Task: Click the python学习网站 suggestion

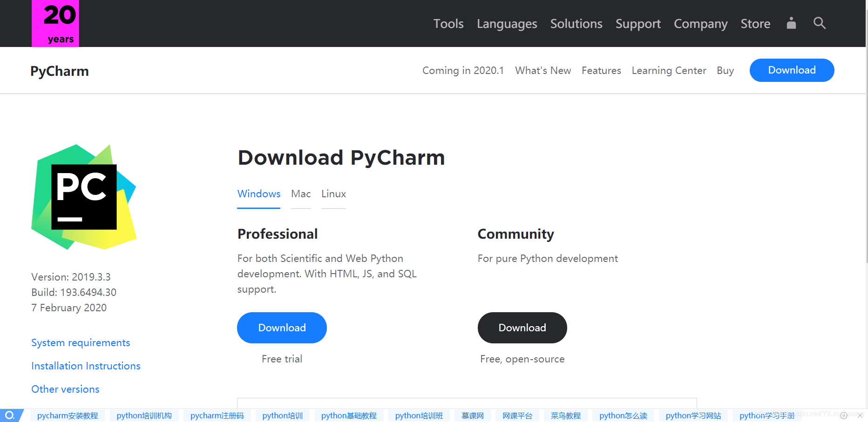Action: point(693,415)
